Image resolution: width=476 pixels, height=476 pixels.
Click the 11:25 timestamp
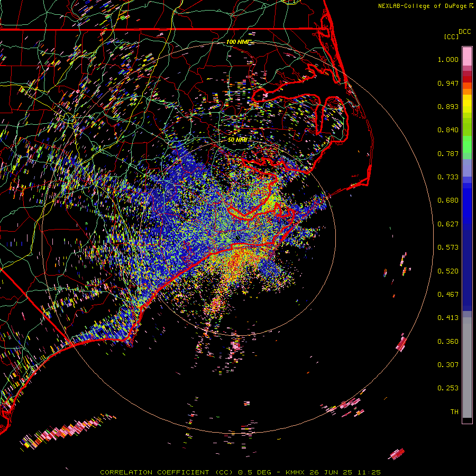369,472
